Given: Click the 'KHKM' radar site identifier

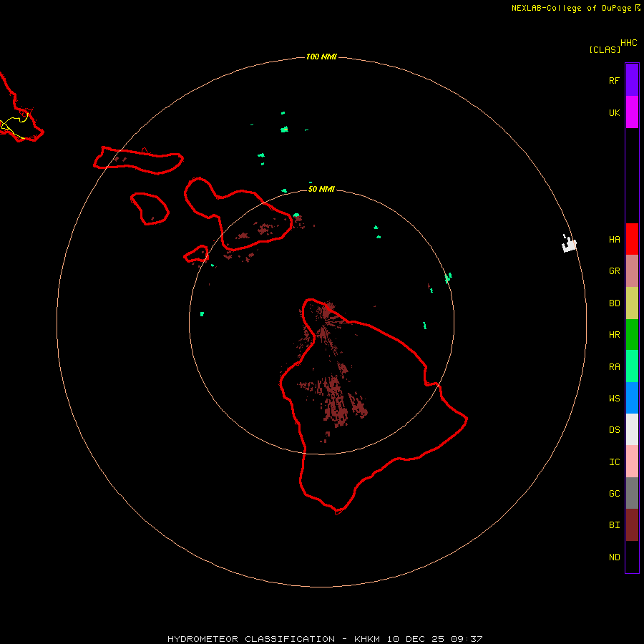Looking at the screenshot, I should [367, 639].
